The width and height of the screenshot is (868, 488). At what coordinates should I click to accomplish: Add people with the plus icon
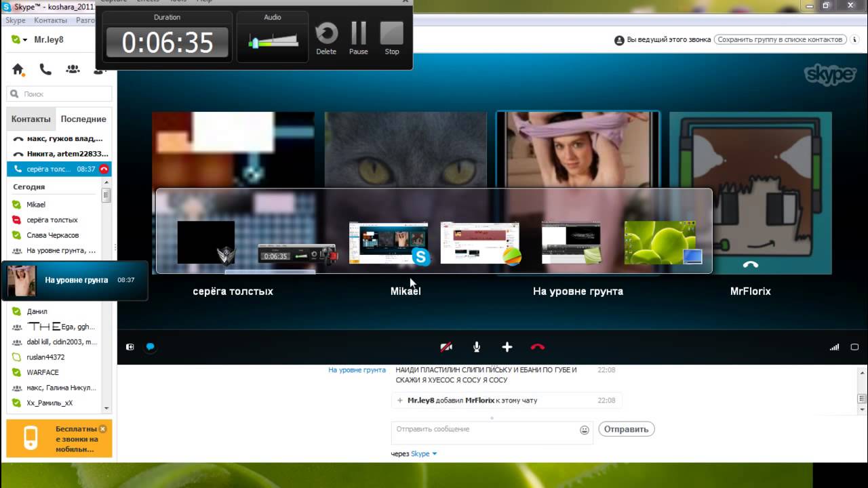[507, 347]
